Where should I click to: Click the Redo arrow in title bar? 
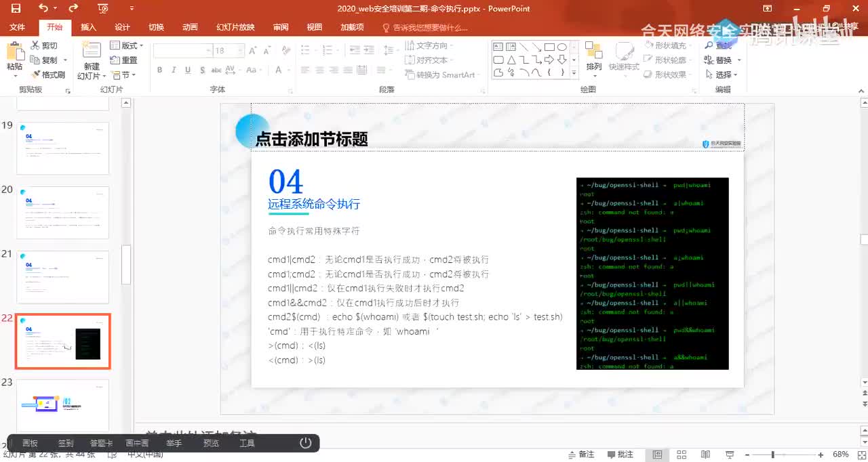(73, 8)
